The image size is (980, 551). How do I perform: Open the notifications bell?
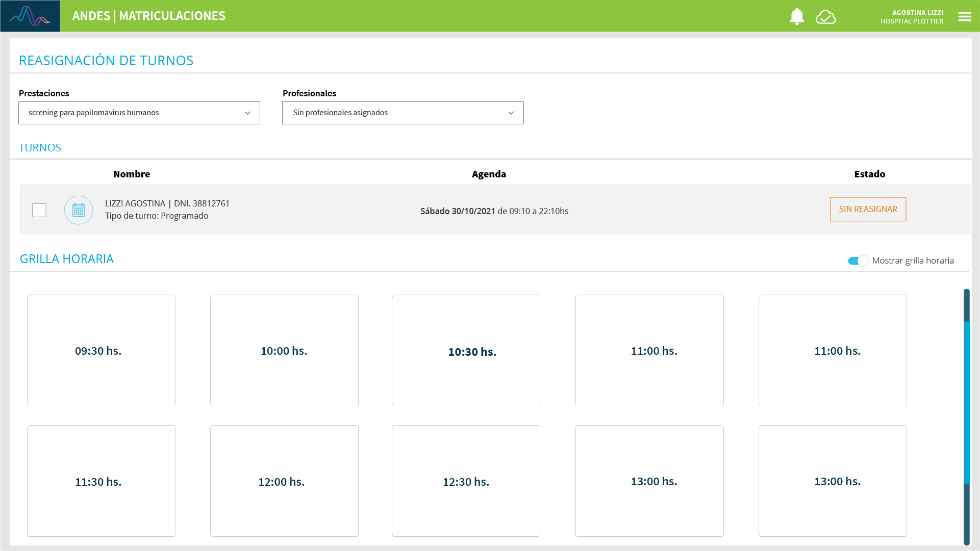[796, 16]
